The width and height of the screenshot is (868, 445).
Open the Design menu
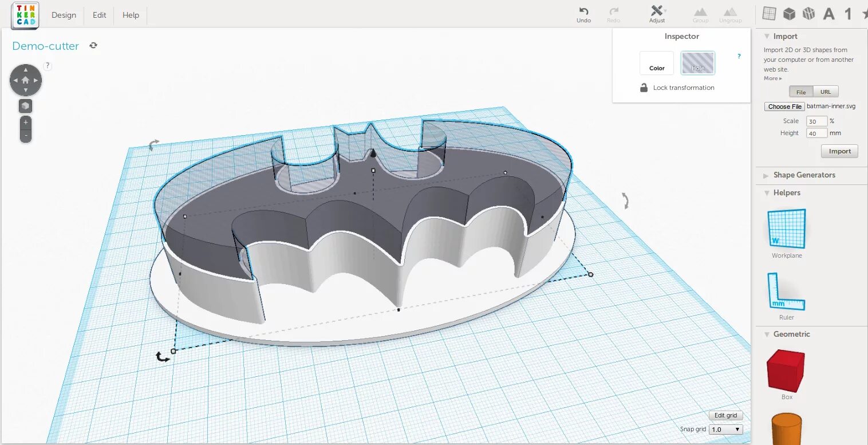point(64,15)
